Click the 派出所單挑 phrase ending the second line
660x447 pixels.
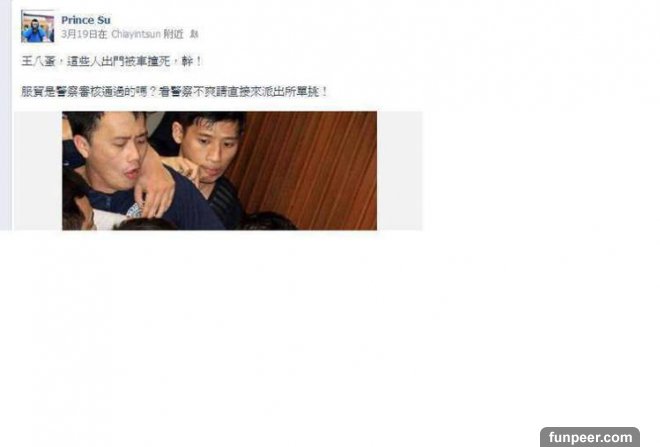tap(290, 91)
